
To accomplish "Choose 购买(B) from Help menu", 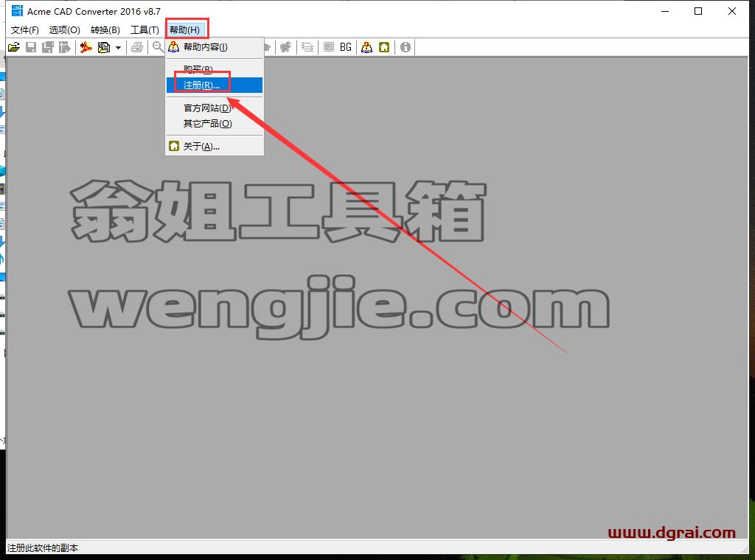I will pyautogui.click(x=215, y=69).
